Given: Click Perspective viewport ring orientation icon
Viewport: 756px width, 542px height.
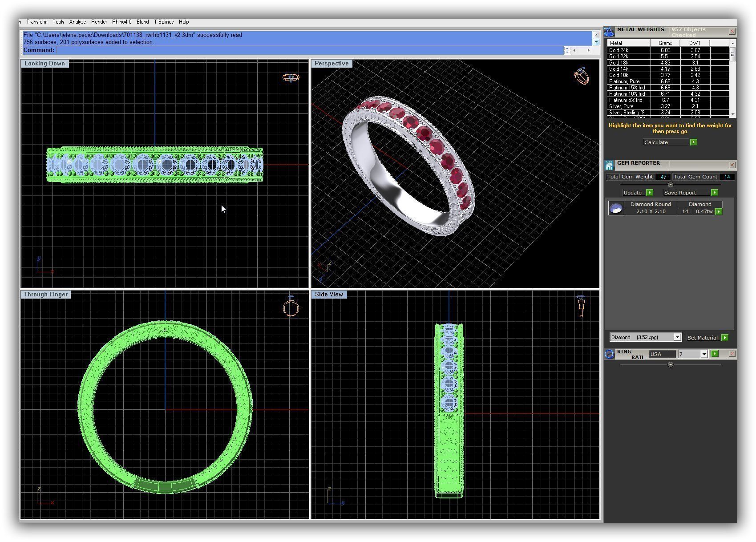Looking at the screenshot, I should (582, 76).
